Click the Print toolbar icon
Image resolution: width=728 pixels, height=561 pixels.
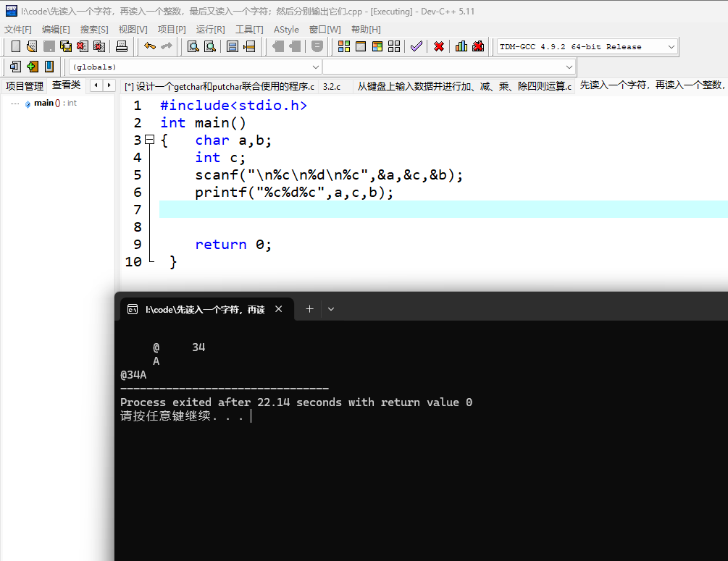coord(122,46)
